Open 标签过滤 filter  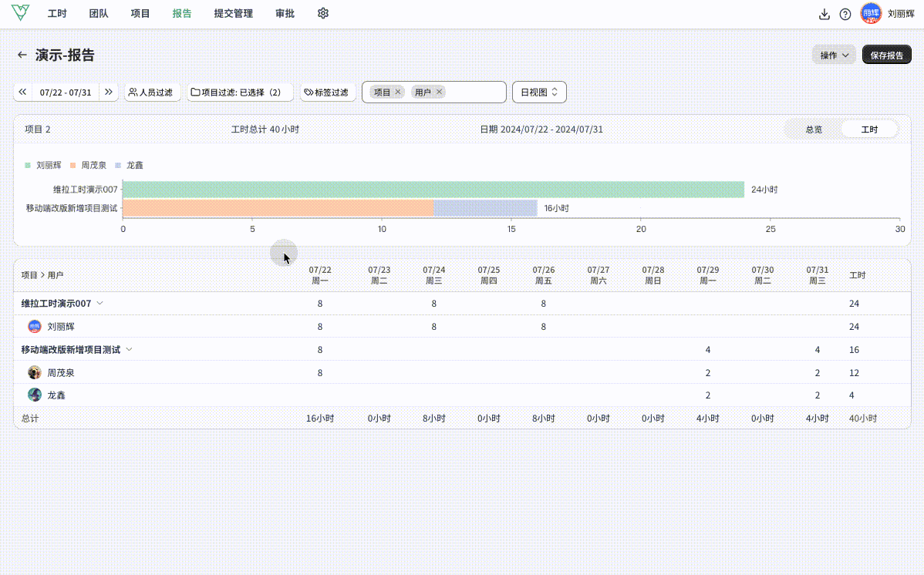pos(327,92)
